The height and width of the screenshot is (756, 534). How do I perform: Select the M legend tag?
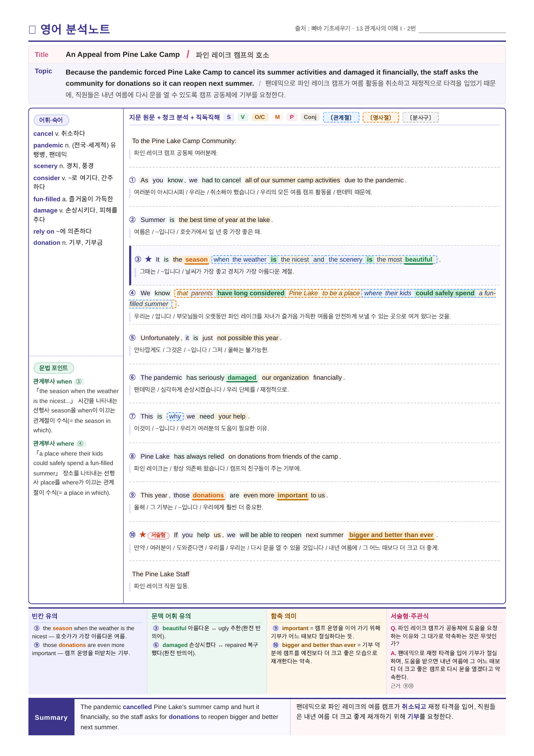(x=277, y=117)
